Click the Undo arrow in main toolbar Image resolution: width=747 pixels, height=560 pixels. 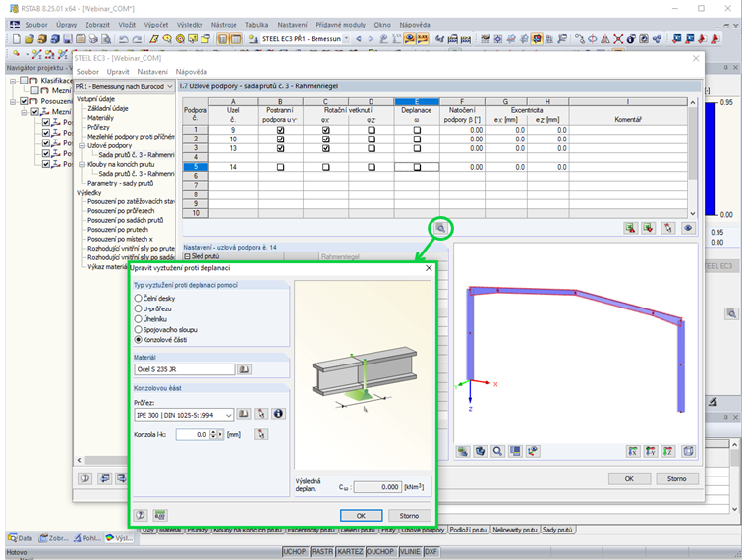(x=124, y=39)
